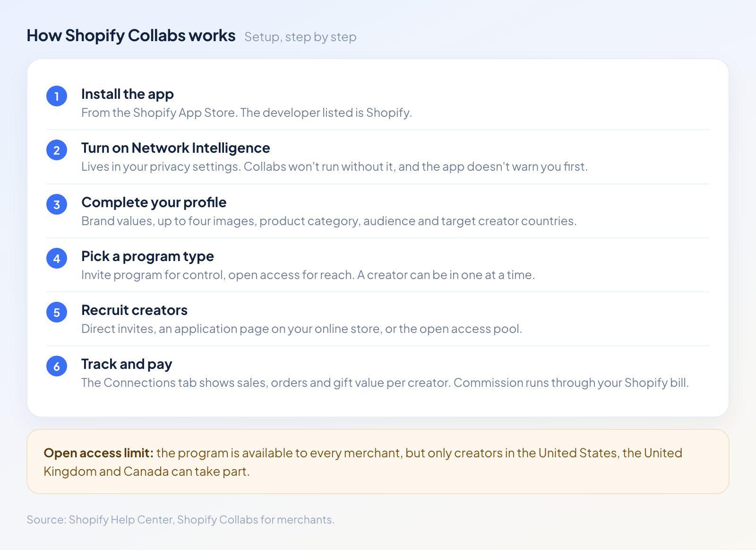756x550 pixels.
Task: Click the "Brand values, up to four images" line
Action: coord(329,221)
